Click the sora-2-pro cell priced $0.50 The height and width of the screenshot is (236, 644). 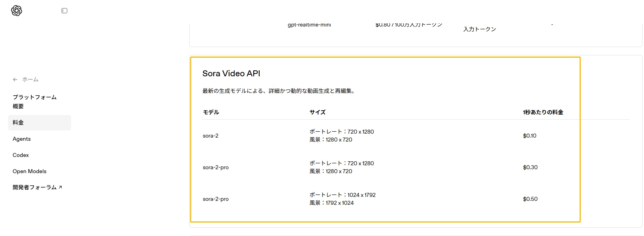216,199
